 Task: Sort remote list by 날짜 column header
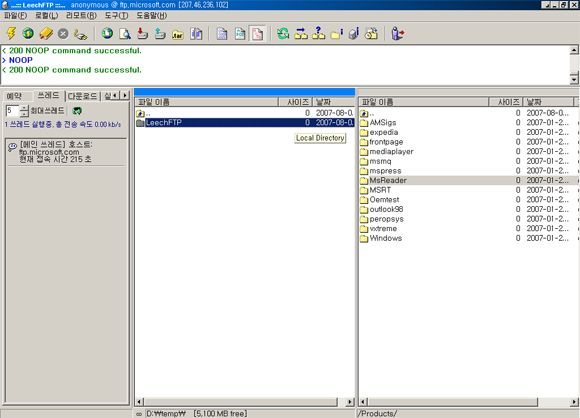point(549,102)
